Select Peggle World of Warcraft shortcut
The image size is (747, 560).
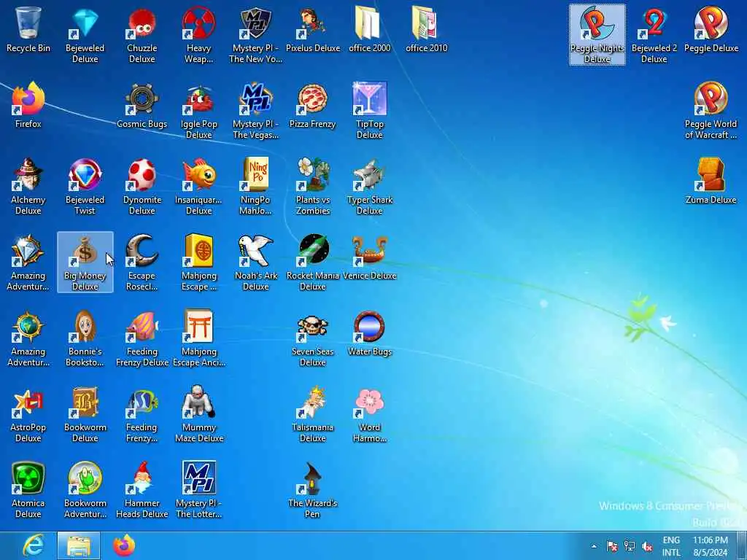pos(711,111)
